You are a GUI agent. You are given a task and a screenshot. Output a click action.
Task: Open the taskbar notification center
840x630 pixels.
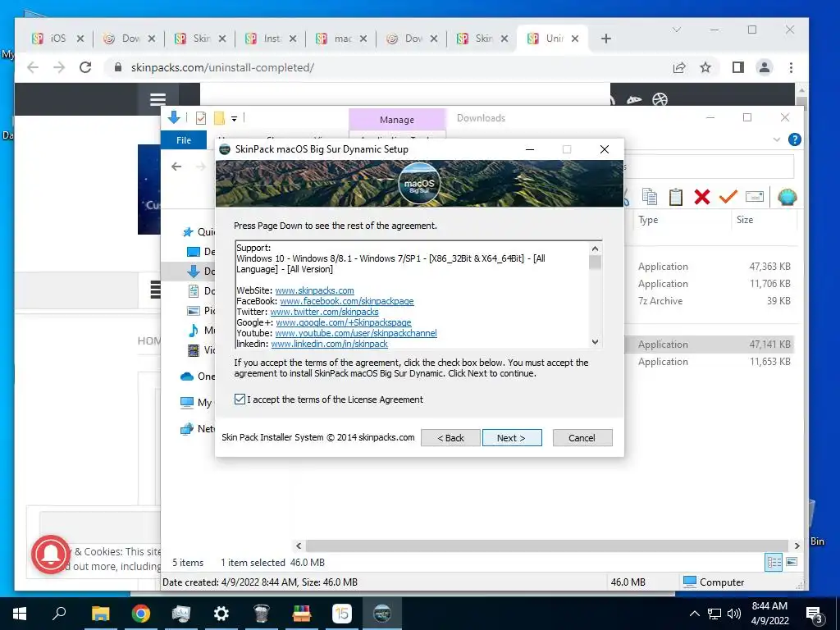pyautogui.click(x=815, y=614)
